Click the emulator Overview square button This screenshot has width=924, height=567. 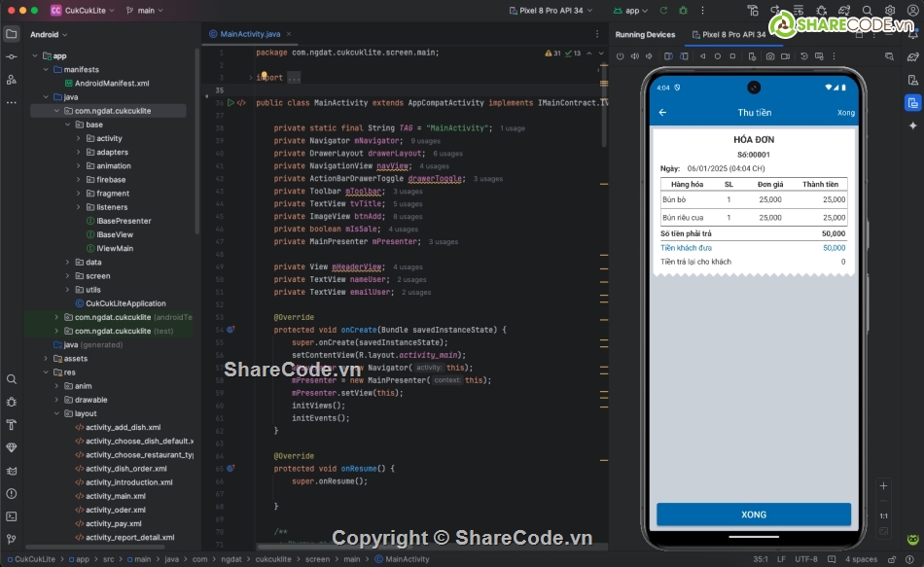732,56
